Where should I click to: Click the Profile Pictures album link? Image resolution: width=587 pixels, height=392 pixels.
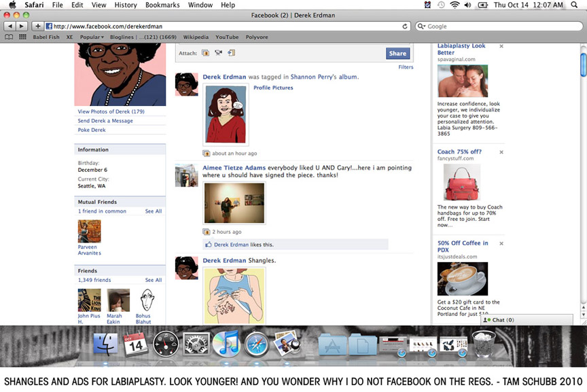tap(273, 88)
